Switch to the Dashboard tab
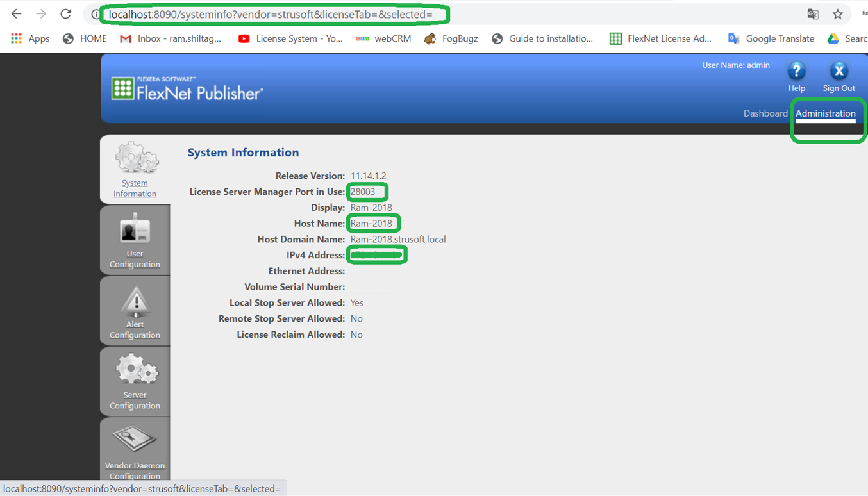The image size is (868, 496). pos(765,113)
